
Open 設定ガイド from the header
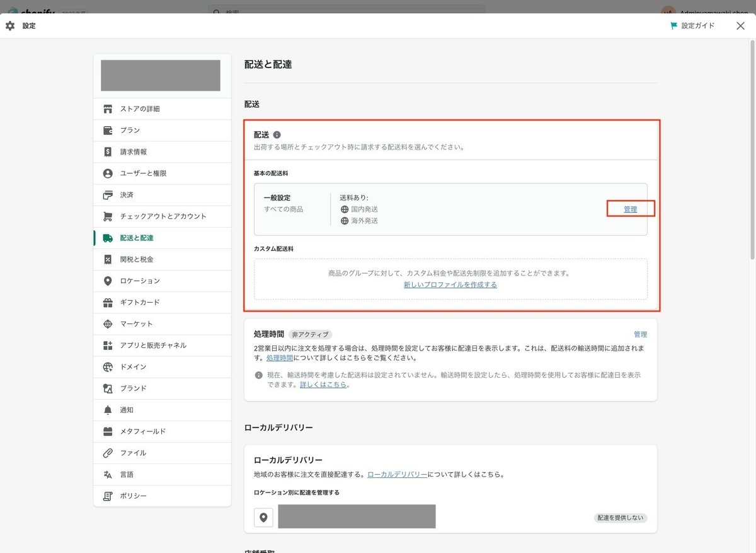coord(692,26)
